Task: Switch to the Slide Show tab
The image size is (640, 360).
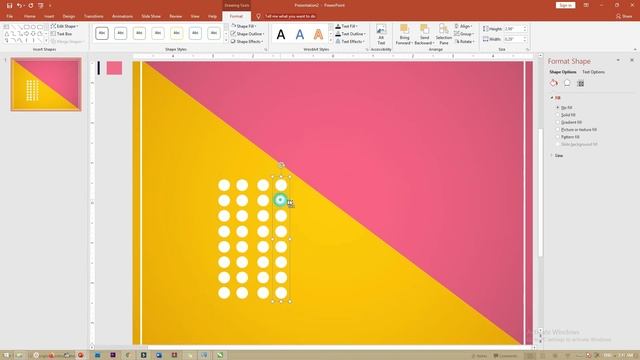Action: point(151,16)
